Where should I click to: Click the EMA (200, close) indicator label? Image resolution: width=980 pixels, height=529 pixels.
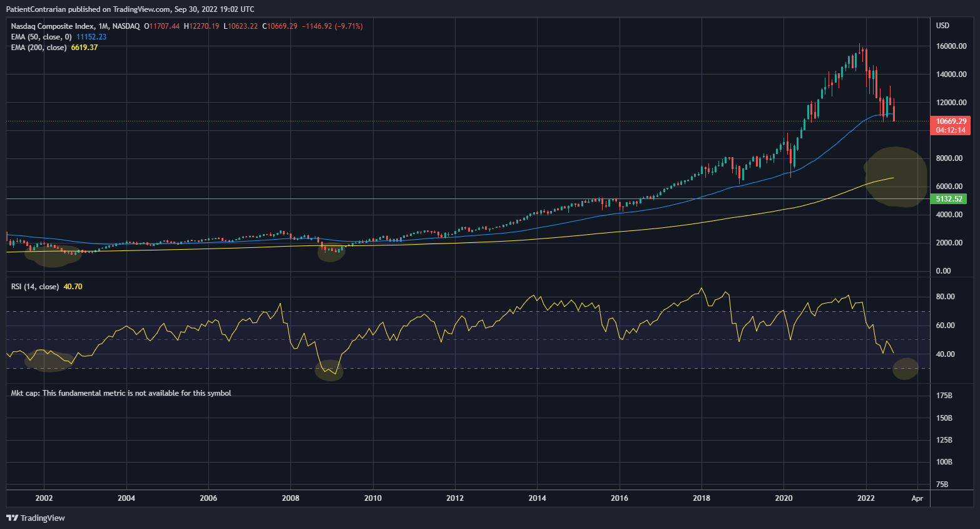[x=39, y=48]
